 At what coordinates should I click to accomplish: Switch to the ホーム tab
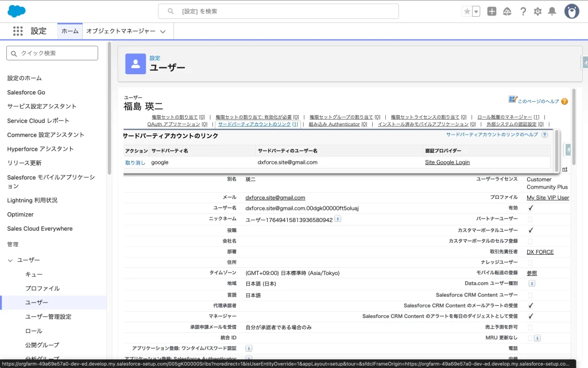pos(70,31)
